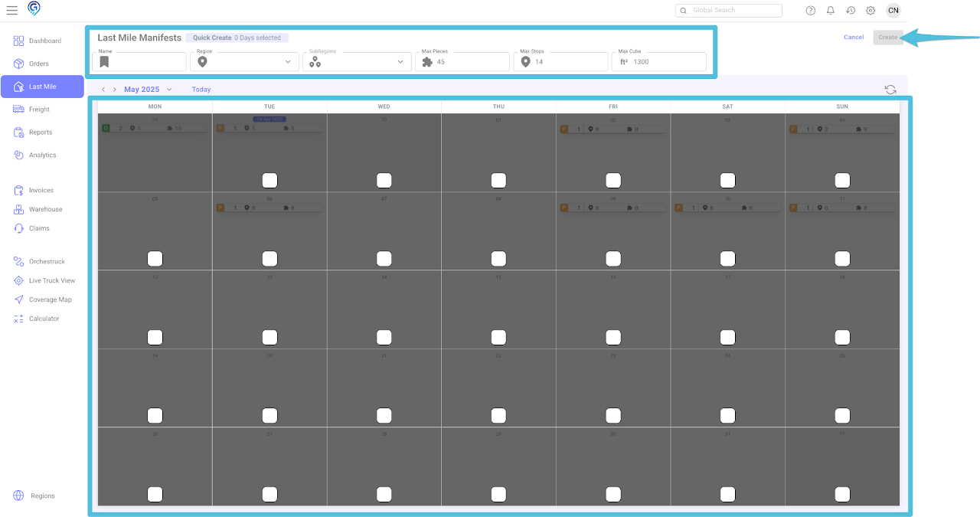Cancel quick create

(x=854, y=38)
